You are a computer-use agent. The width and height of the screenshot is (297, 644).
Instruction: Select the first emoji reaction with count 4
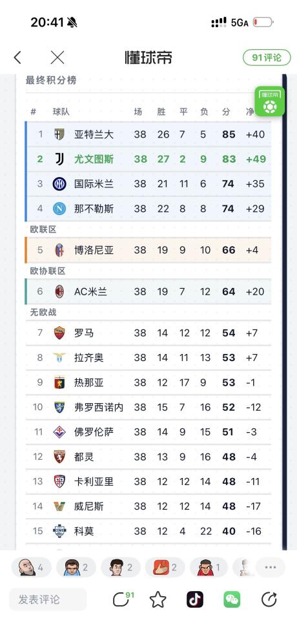[31, 567]
